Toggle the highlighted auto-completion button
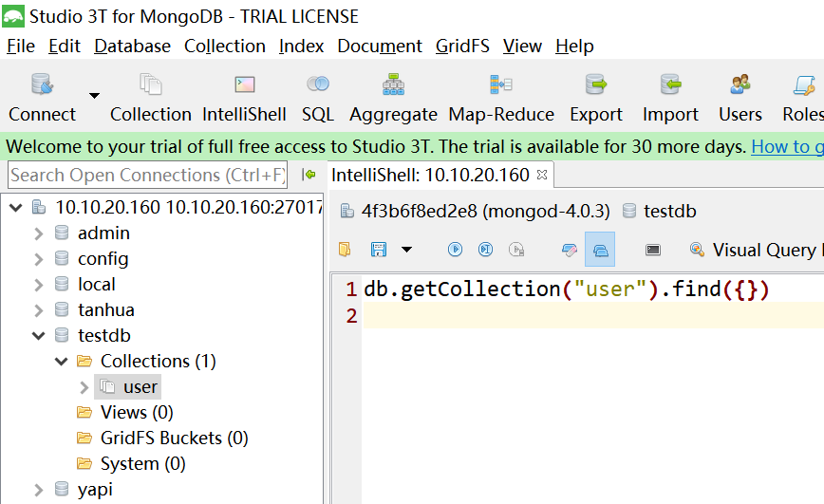Image resolution: width=824 pixels, height=504 pixels. pyautogui.click(x=600, y=250)
